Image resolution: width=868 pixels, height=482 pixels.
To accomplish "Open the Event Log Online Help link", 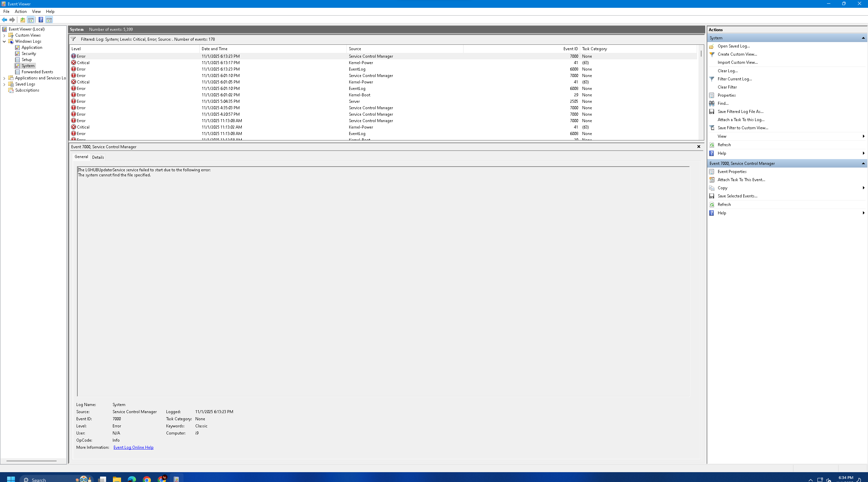I will [133, 447].
